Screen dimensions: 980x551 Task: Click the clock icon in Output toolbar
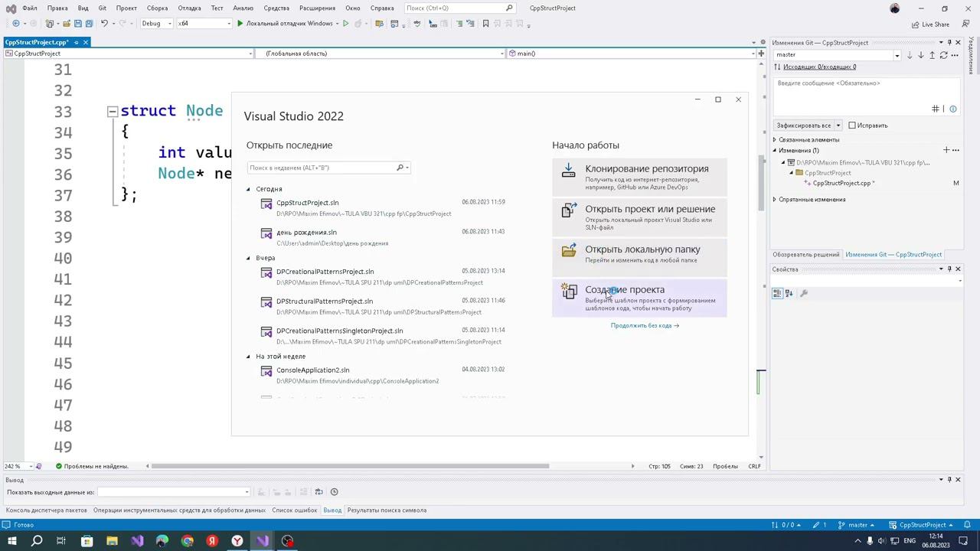click(334, 492)
